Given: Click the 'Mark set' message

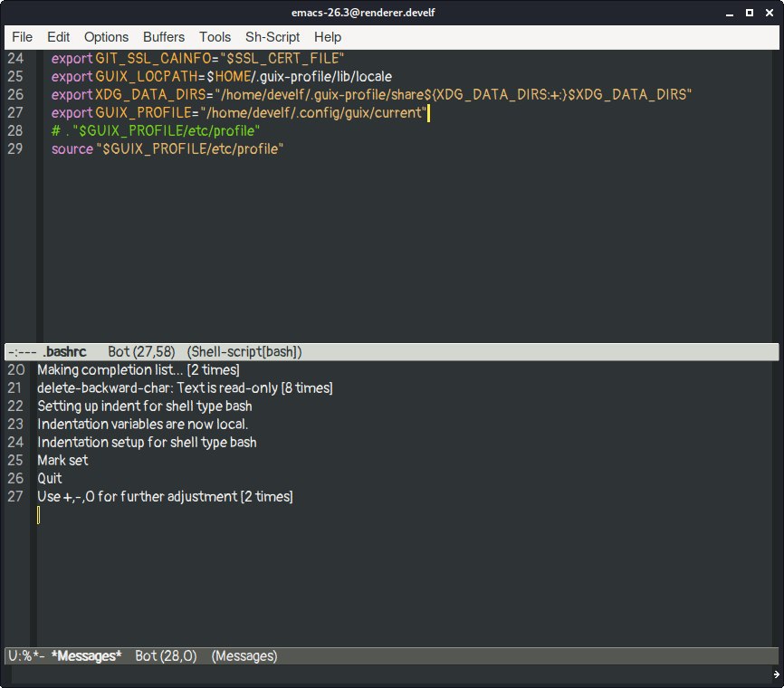Looking at the screenshot, I should coord(62,460).
